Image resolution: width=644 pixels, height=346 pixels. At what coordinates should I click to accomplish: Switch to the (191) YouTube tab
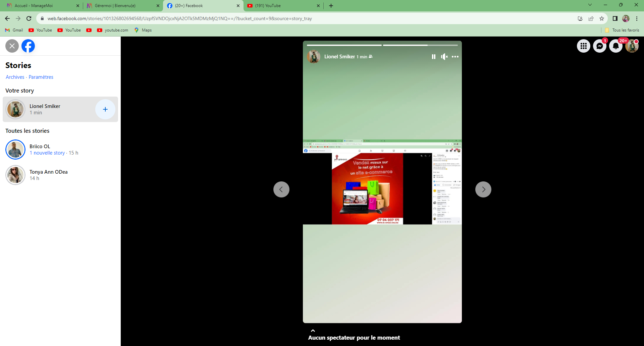coord(282,6)
